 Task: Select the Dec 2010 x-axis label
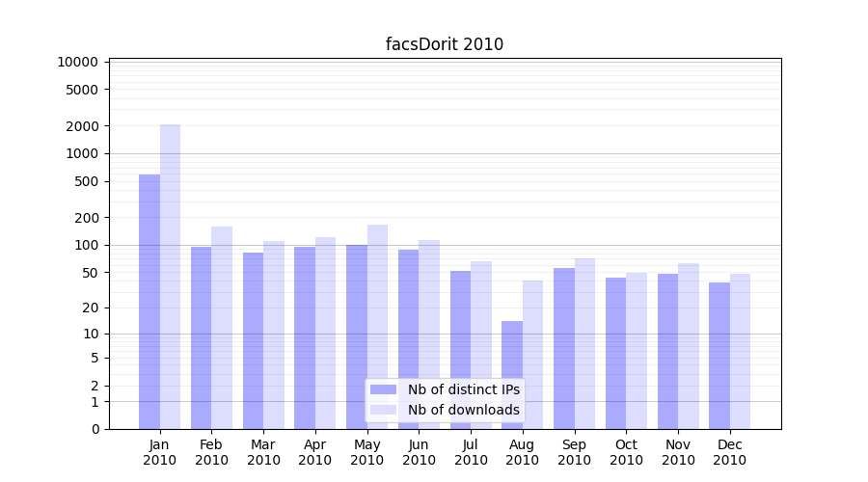pos(729,452)
